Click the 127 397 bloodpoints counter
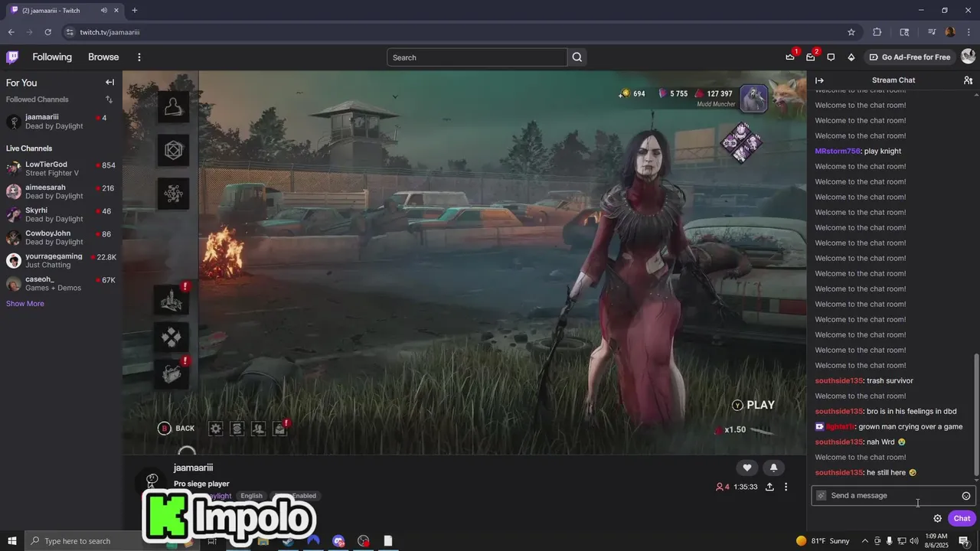This screenshot has width=980, height=551. [x=713, y=94]
